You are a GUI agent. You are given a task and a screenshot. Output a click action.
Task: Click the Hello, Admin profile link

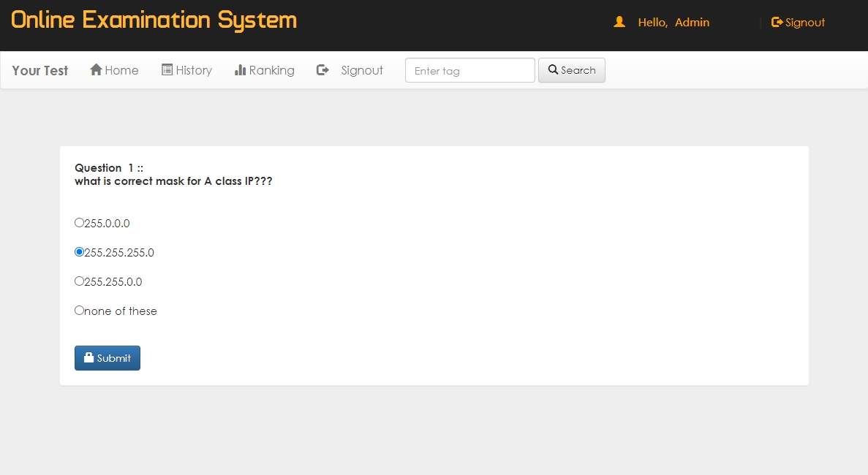click(673, 23)
